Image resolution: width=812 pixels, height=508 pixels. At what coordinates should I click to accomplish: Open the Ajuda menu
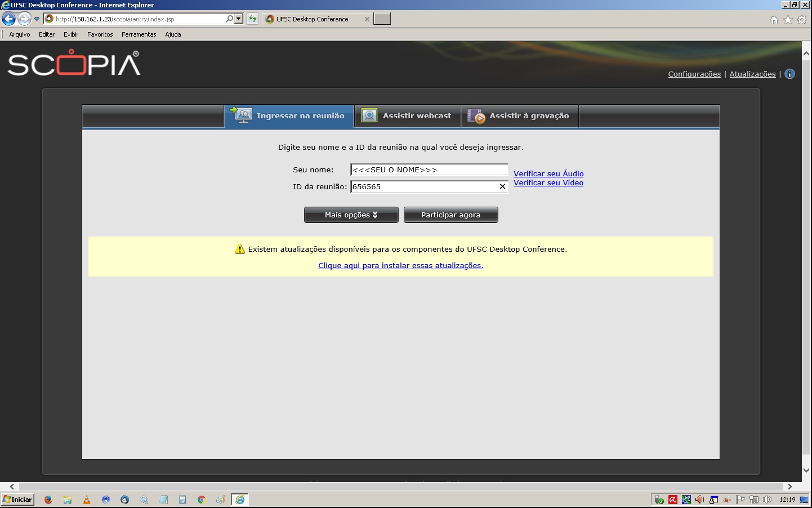click(x=173, y=34)
